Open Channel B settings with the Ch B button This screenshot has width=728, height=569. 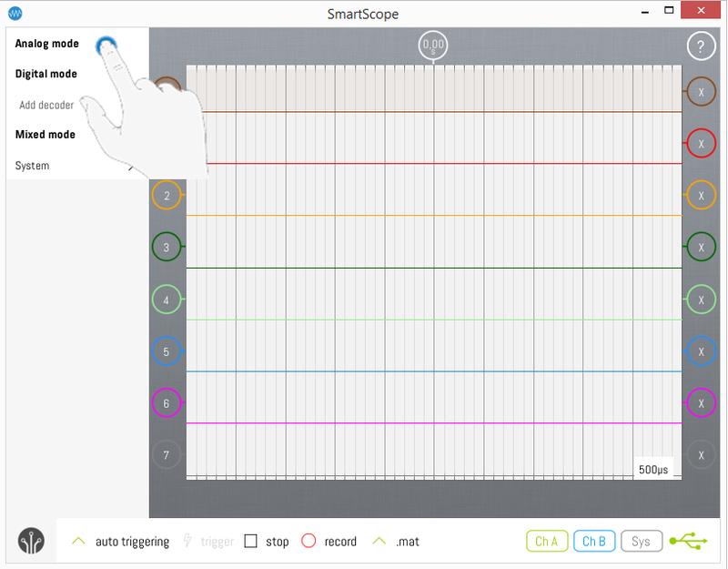click(x=594, y=541)
